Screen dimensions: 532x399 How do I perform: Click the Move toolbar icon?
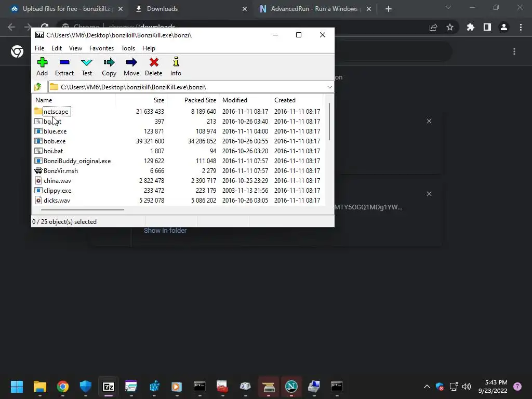[131, 62]
